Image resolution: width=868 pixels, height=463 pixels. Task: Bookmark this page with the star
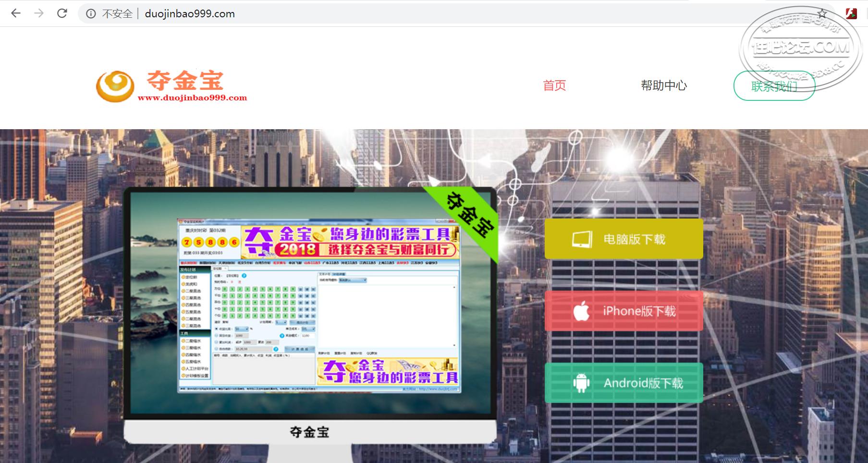coord(822,14)
